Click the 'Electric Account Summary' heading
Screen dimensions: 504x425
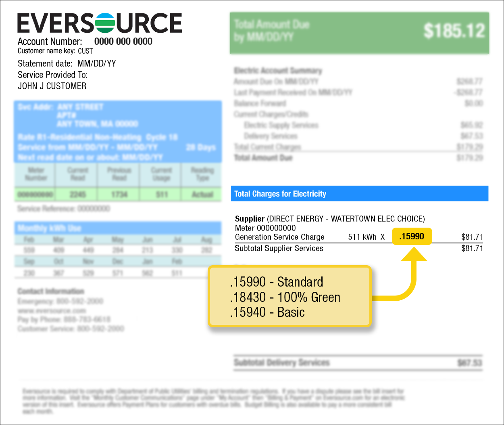(x=278, y=71)
